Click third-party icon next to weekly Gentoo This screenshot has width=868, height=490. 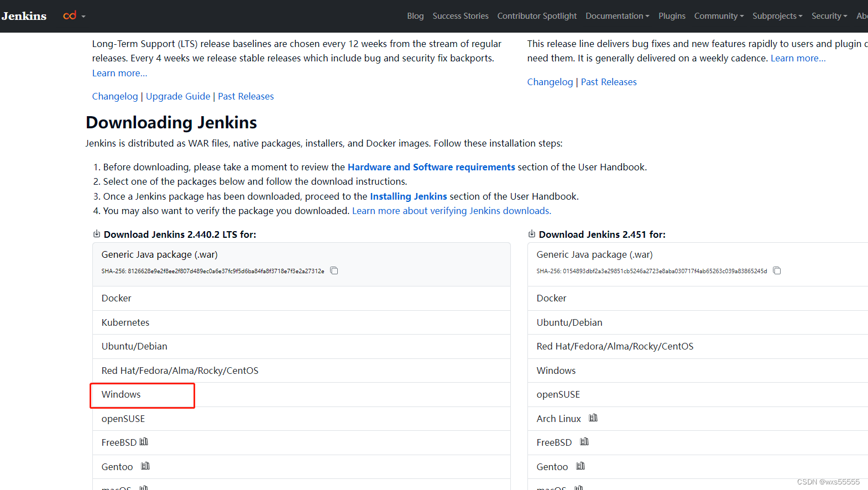[581, 466]
